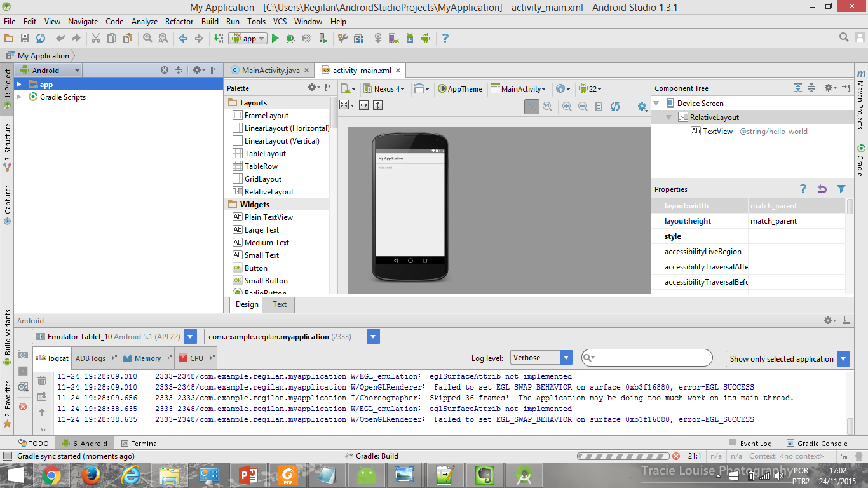
Task: Click Restore properties undo arrow
Action: click(822, 189)
